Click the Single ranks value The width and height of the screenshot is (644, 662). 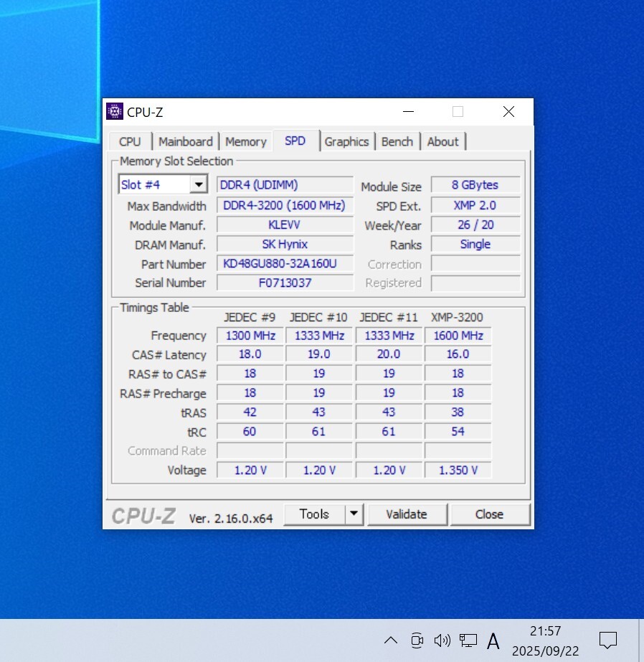[x=475, y=244]
